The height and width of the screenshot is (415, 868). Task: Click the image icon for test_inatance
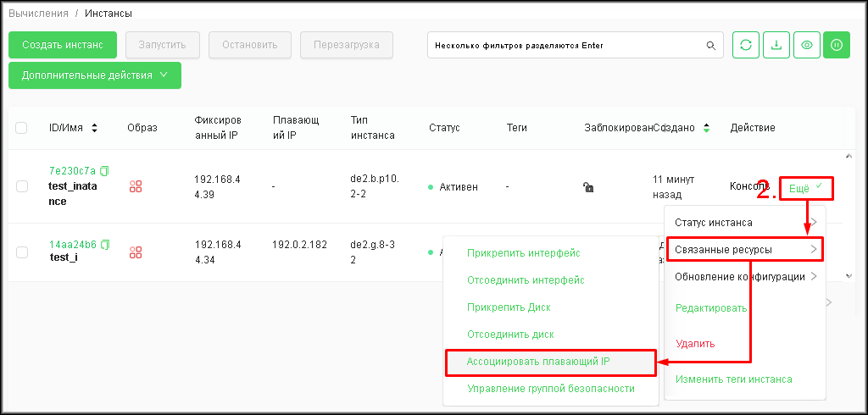tap(136, 186)
